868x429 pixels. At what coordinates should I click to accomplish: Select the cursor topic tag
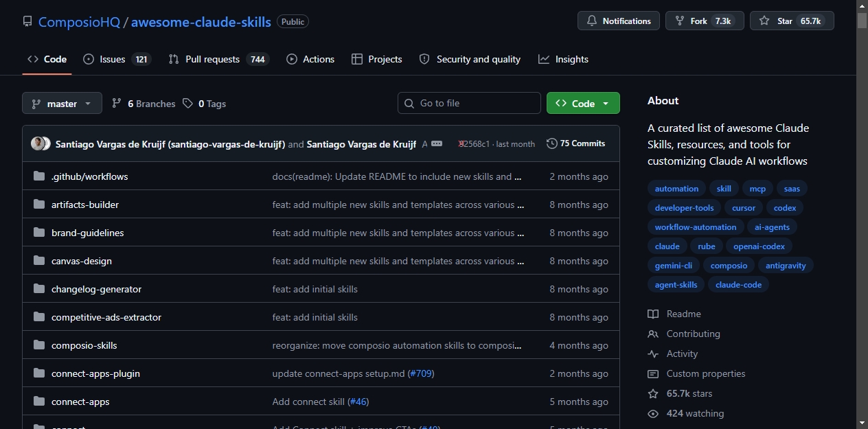click(x=744, y=208)
